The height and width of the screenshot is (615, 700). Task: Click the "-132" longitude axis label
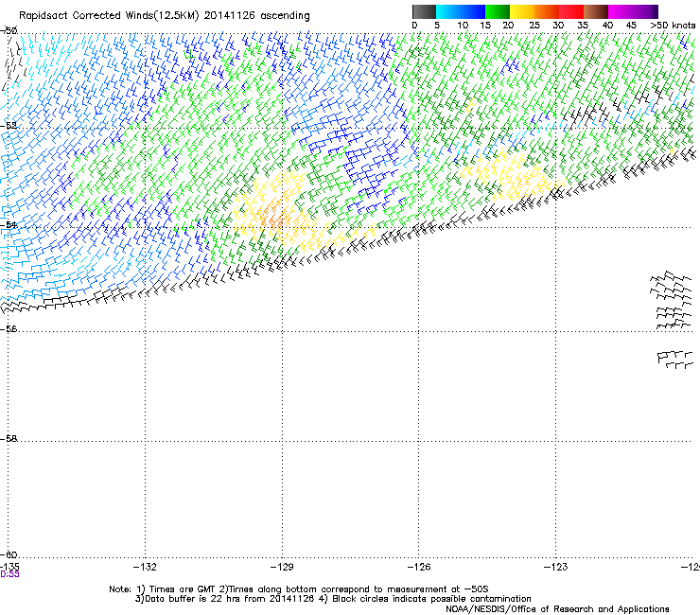pyautogui.click(x=145, y=567)
